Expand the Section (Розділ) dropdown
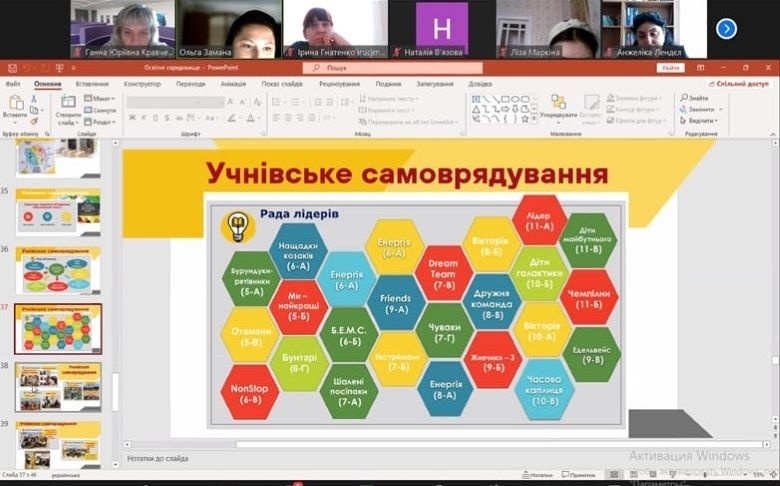This screenshot has height=486, width=780. click(101, 121)
